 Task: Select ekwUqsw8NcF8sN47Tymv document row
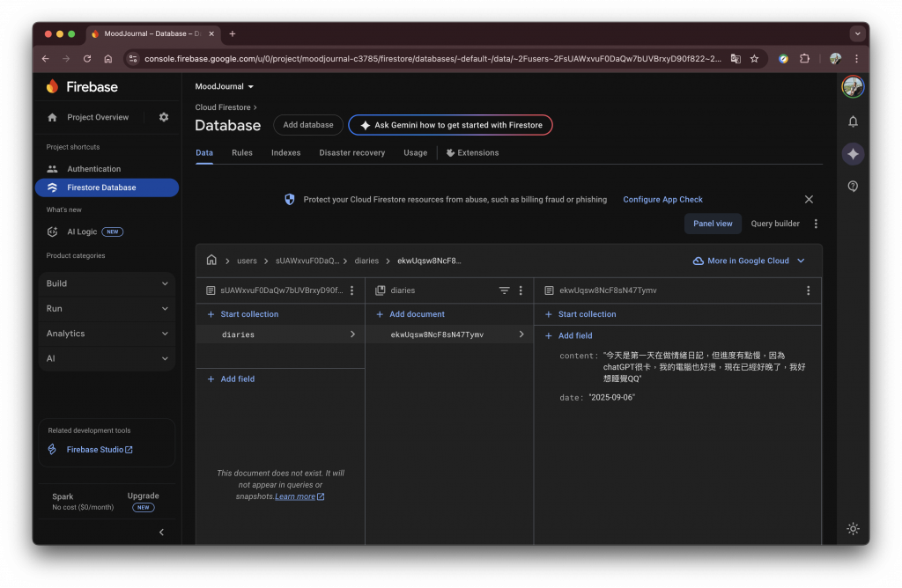[x=449, y=334]
